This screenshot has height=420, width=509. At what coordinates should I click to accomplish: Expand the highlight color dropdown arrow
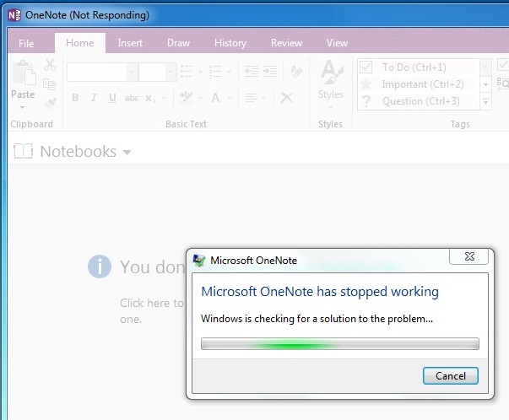200,98
